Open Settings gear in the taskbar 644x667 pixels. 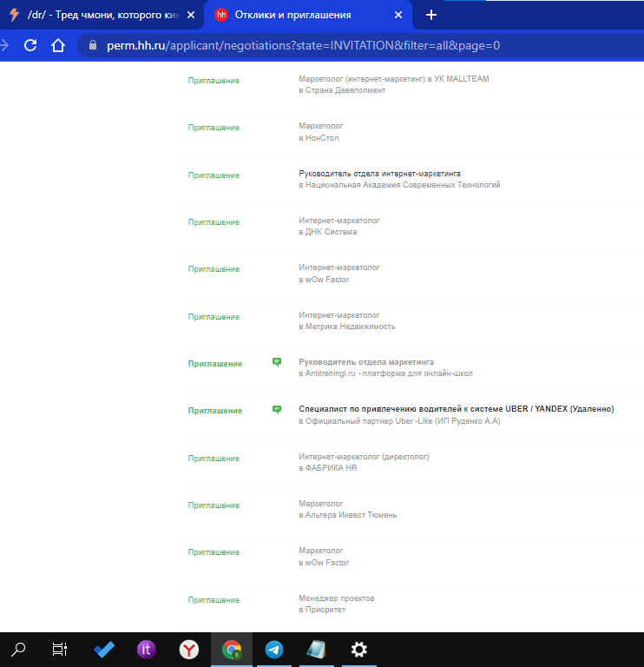coord(359,650)
